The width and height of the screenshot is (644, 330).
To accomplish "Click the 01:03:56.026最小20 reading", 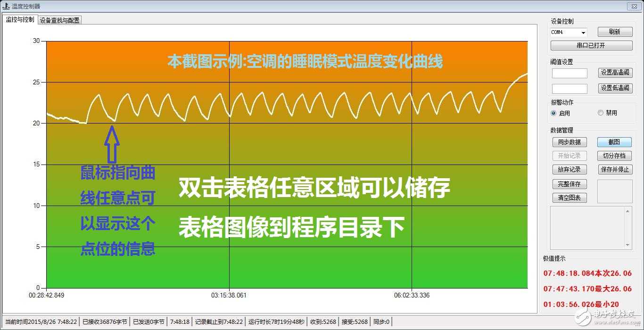I will (x=581, y=304).
